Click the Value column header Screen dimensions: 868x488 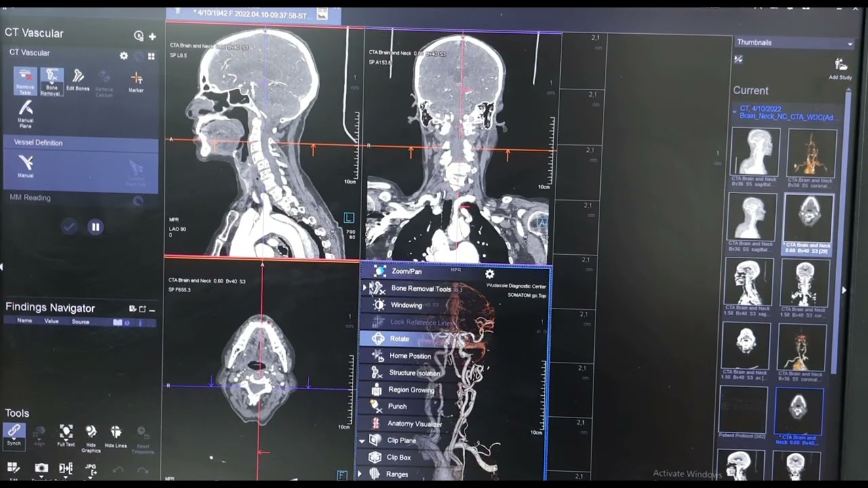click(52, 321)
